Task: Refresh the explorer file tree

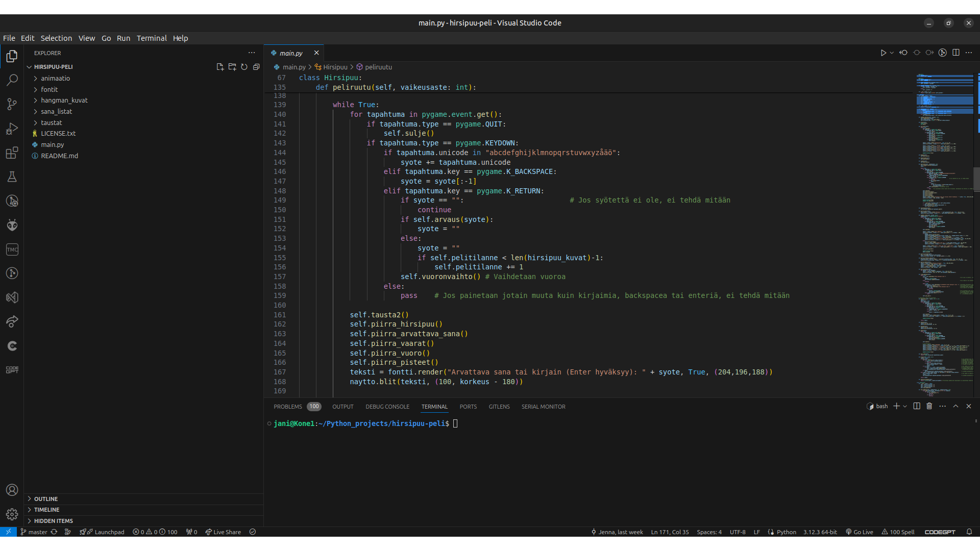Action: click(244, 67)
